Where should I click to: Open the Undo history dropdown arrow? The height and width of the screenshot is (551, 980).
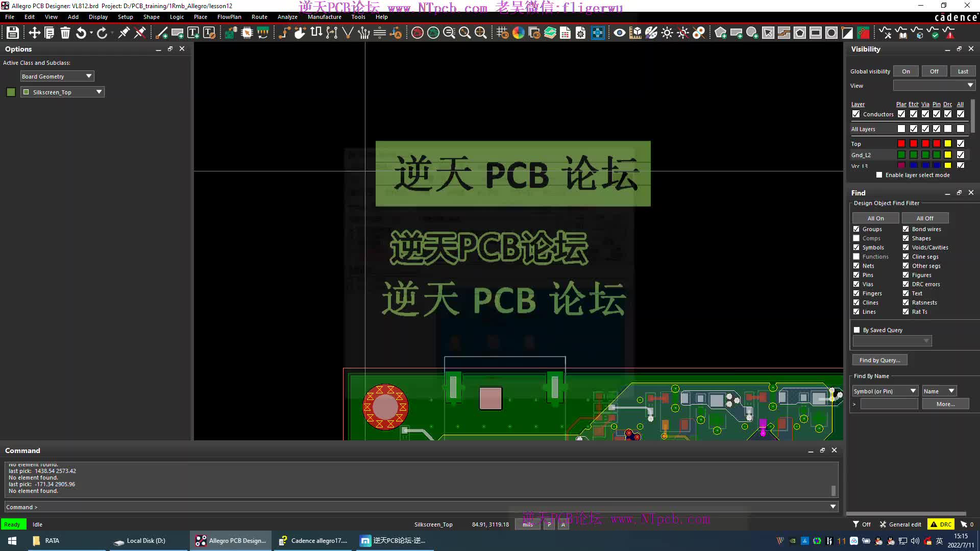(x=91, y=33)
